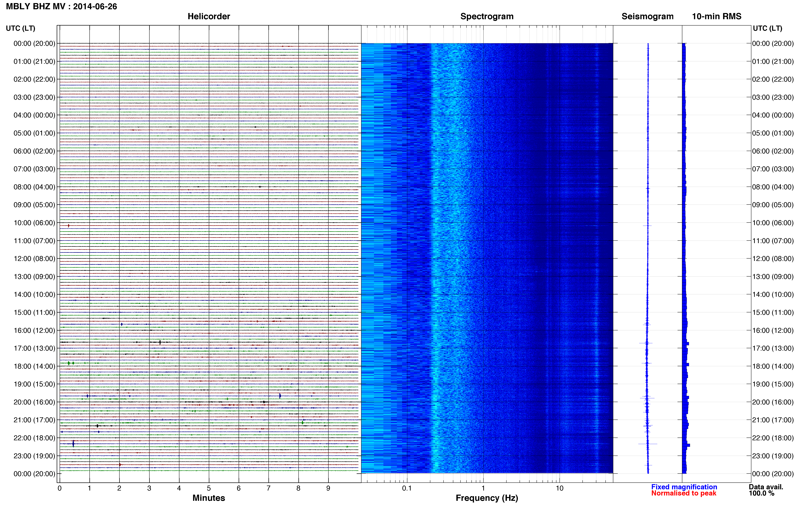Click the Frequency (Hz) axis label
Viewport: 812px width, 508px height.
tap(487, 498)
